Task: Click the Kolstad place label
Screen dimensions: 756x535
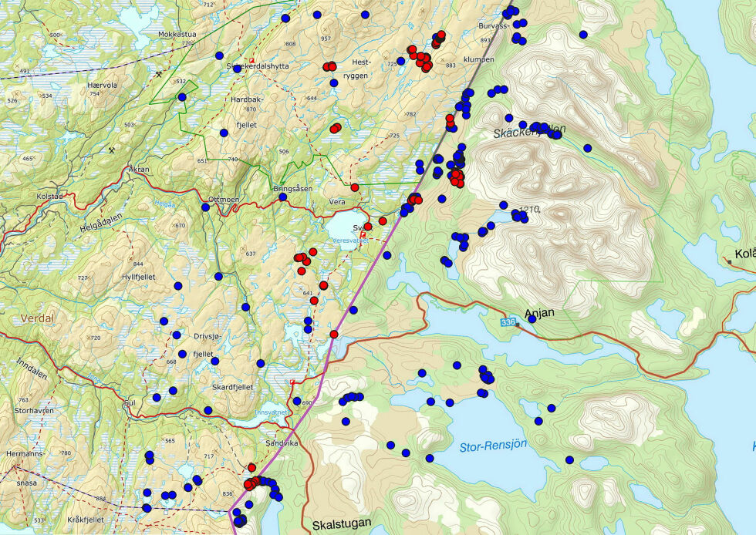Action: point(49,197)
